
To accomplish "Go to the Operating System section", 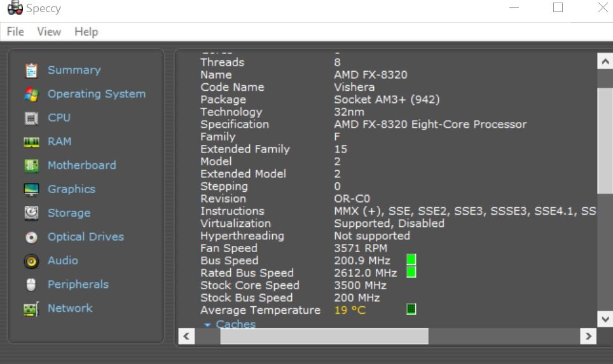I will pyautogui.click(x=97, y=94).
